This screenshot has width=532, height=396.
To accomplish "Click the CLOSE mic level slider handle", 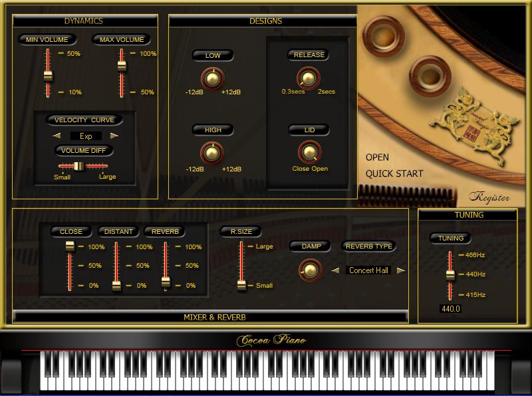I will tap(70, 247).
